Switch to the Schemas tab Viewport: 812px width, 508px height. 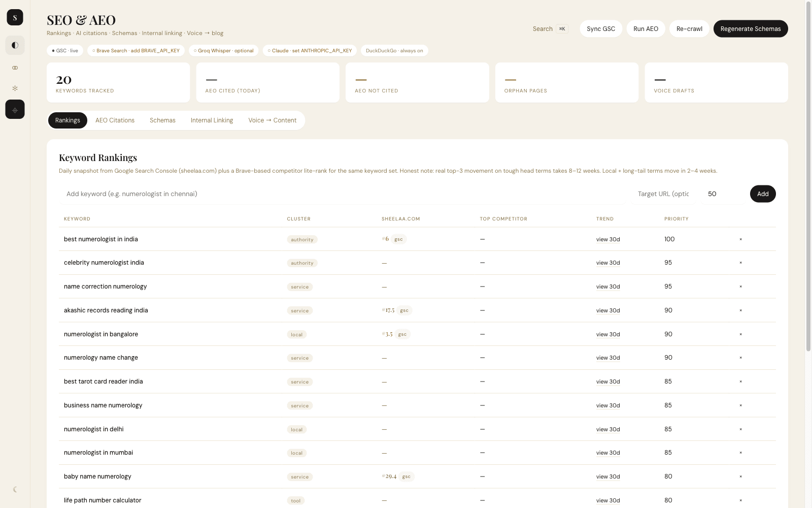tap(162, 120)
